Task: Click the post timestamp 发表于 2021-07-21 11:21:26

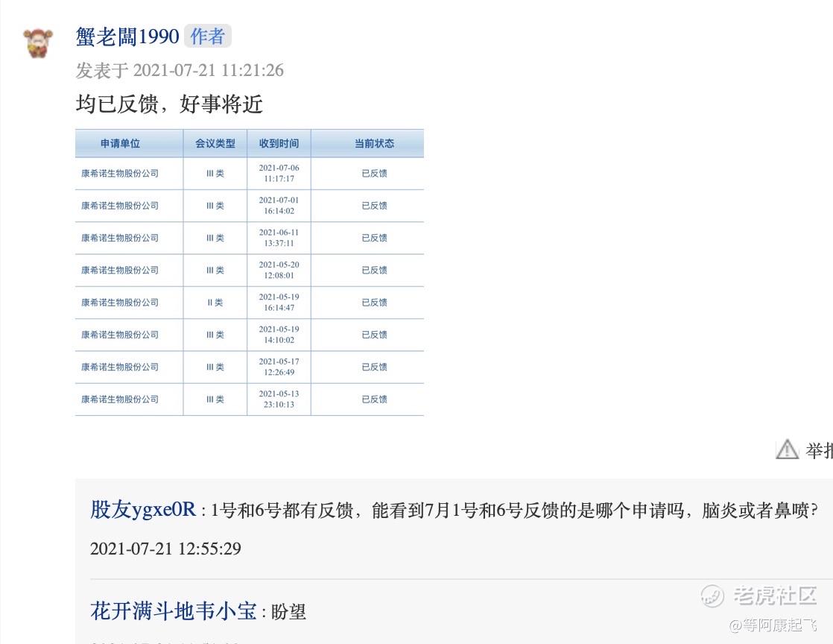Action: pyautogui.click(x=180, y=70)
